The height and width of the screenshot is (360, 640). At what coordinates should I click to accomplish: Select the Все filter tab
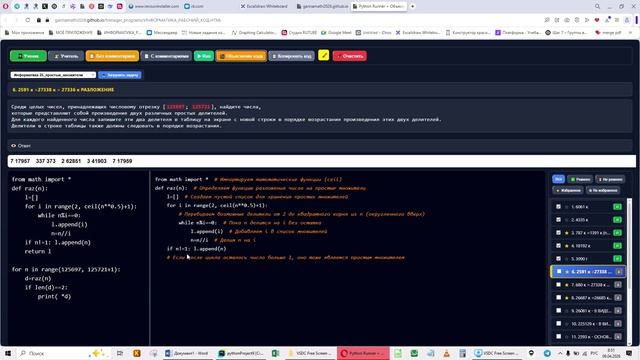coord(558,179)
